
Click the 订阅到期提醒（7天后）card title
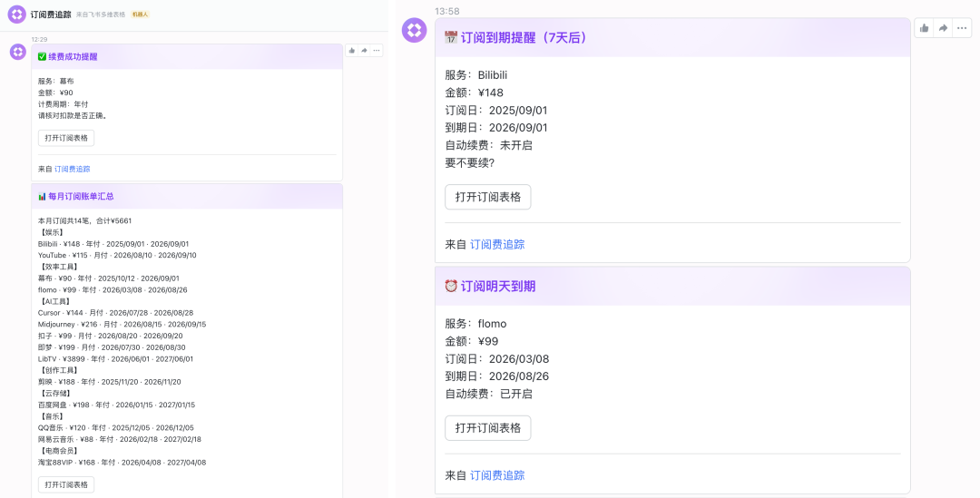point(525,37)
